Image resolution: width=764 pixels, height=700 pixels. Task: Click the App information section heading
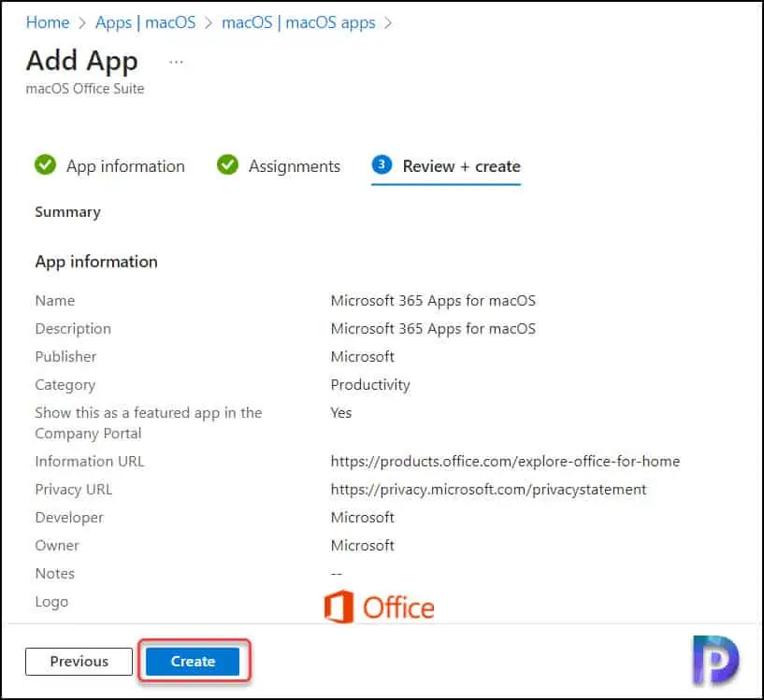click(96, 262)
